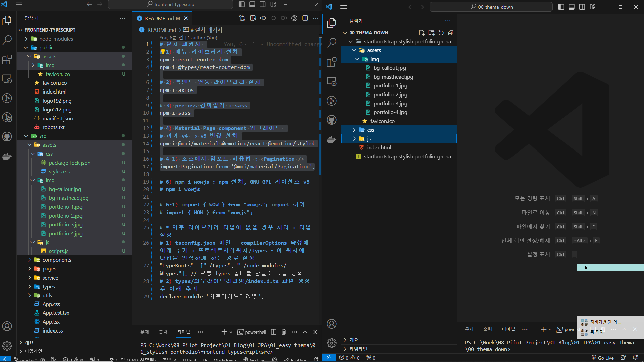The width and height of the screenshot is (644, 362).
Task: Toggle bottom panel in left window title bar
Action: [252, 4]
